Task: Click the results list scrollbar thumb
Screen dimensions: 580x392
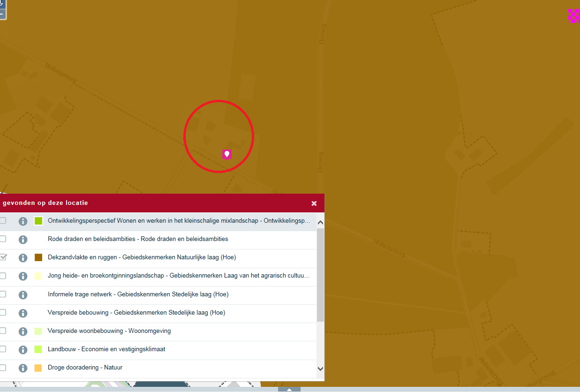Action: click(321, 275)
